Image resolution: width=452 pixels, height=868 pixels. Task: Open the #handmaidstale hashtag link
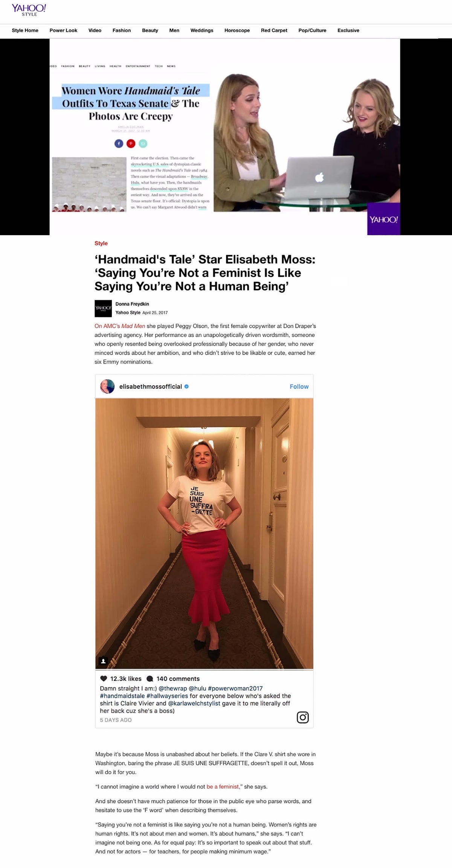[122, 696]
